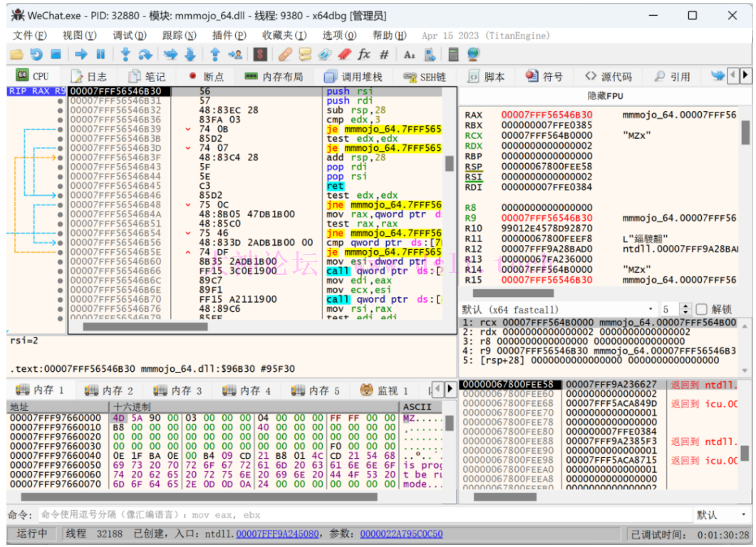Open the 默认 (x64 fastcall) calling convention dropdown
The image size is (756, 547).
pyautogui.click(x=558, y=309)
